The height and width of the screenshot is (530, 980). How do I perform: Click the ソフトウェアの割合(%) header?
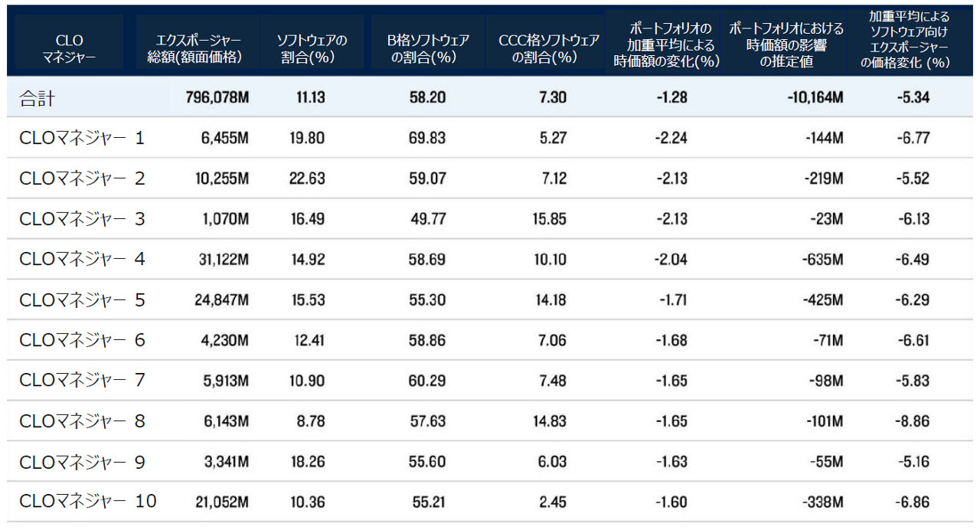312,47
